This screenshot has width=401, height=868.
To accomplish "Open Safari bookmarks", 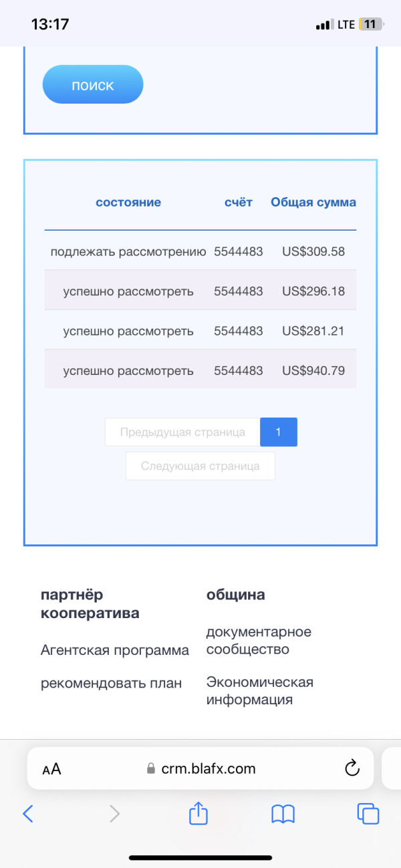I will 283,813.
